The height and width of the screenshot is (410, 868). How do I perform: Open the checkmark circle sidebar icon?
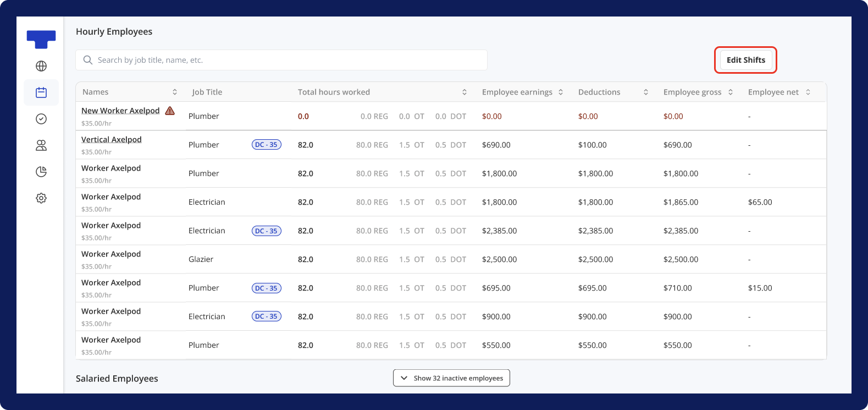coord(41,119)
